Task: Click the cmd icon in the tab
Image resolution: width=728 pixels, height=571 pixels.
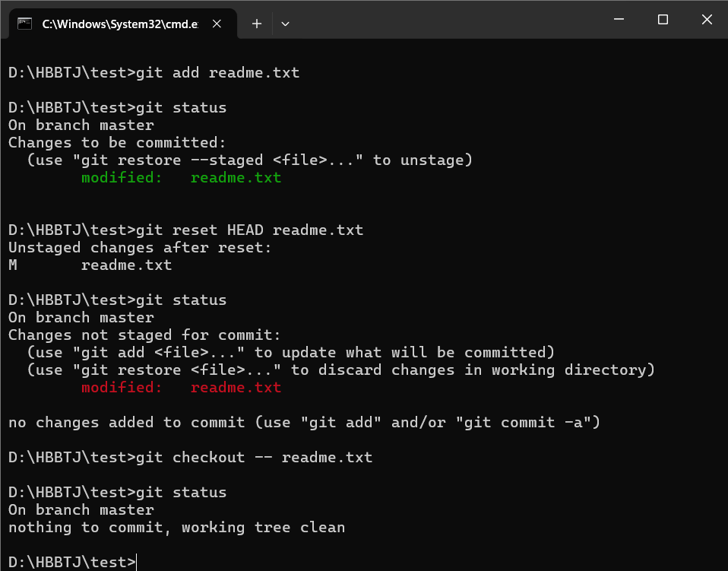Action: (x=25, y=24)
